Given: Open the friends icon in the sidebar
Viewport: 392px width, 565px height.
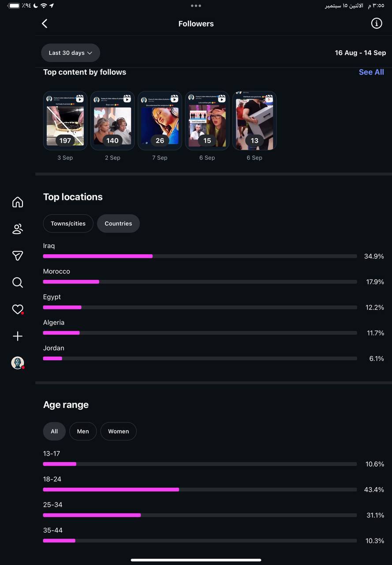Looking at the screenshot, I should [x=18, y=229].
